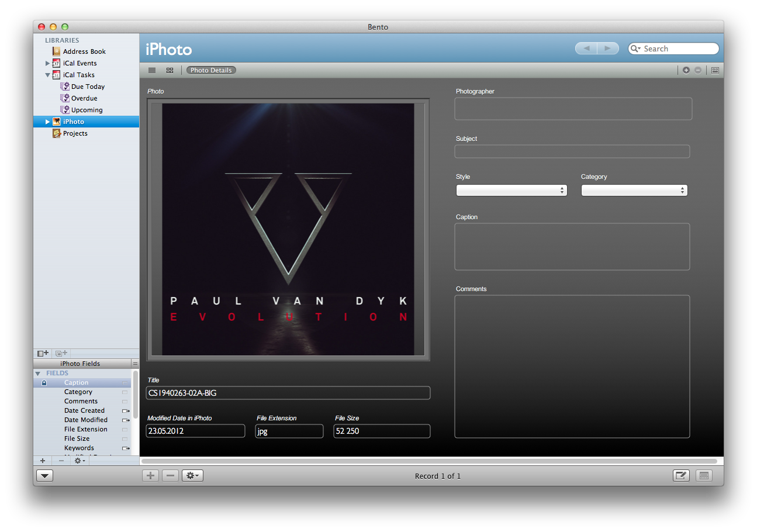The width and height of the screenshot is (757, 532).
Task: Collapse the FIELDS section triangle
Action: click(x=38, y=373)
